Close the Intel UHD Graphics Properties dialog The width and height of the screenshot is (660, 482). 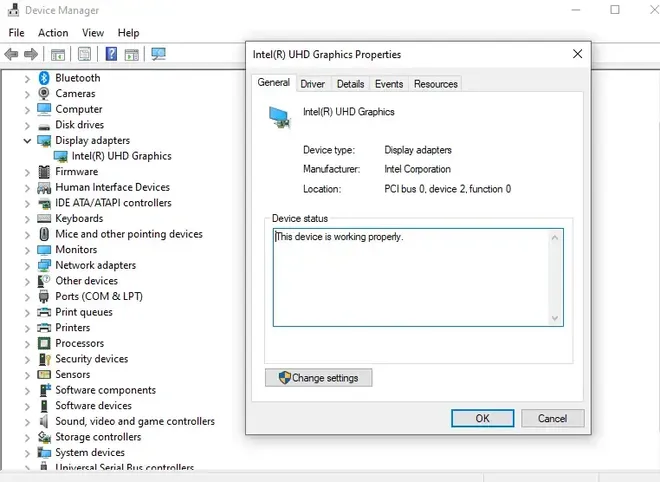[578, 54]
